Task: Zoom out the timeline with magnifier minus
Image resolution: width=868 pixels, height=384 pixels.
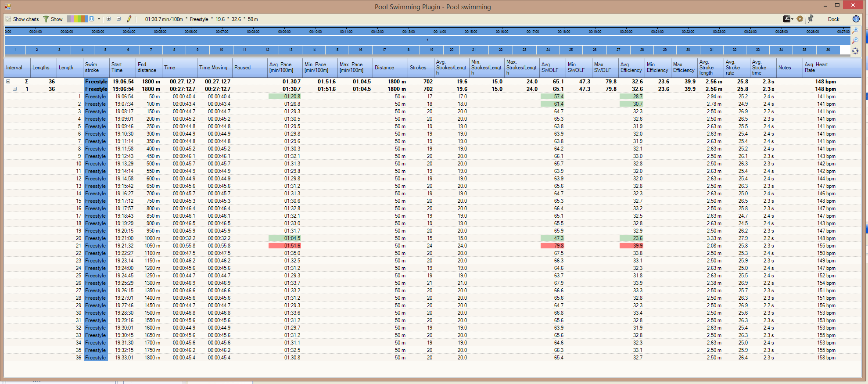Action: point(855,41)
